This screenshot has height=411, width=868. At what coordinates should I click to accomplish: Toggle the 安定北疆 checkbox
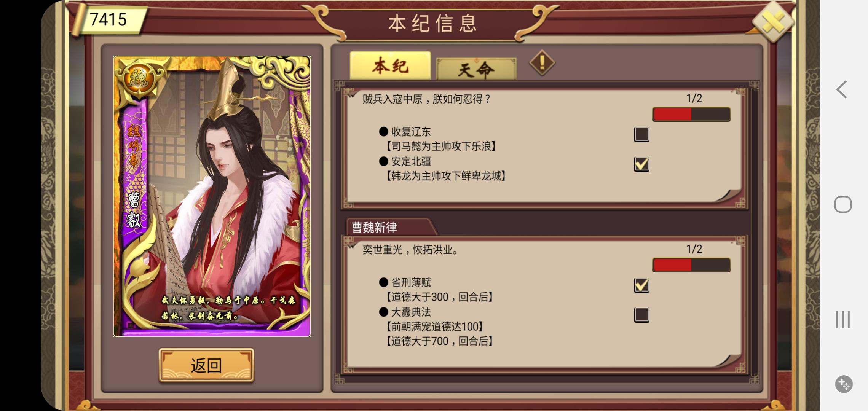[x=641, y=164]
